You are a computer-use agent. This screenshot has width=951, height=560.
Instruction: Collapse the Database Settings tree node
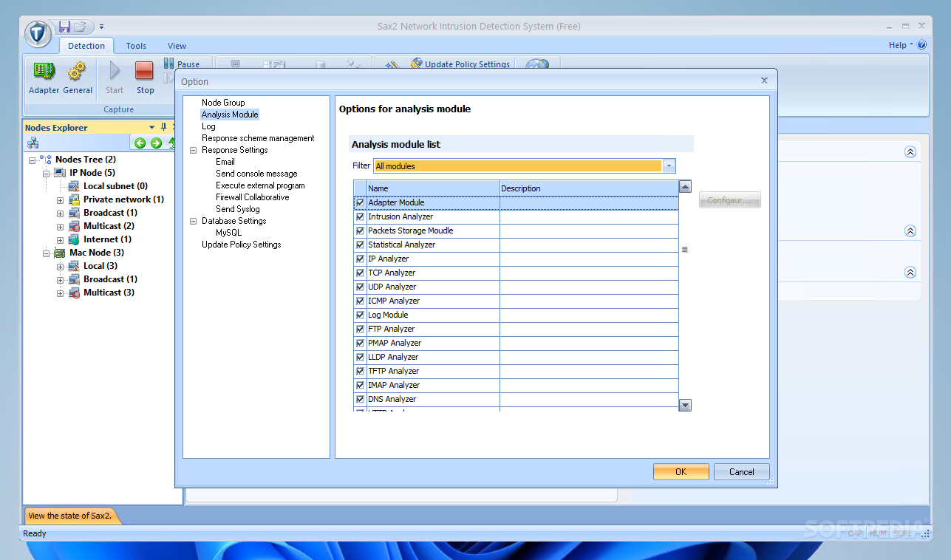(194, 221)
